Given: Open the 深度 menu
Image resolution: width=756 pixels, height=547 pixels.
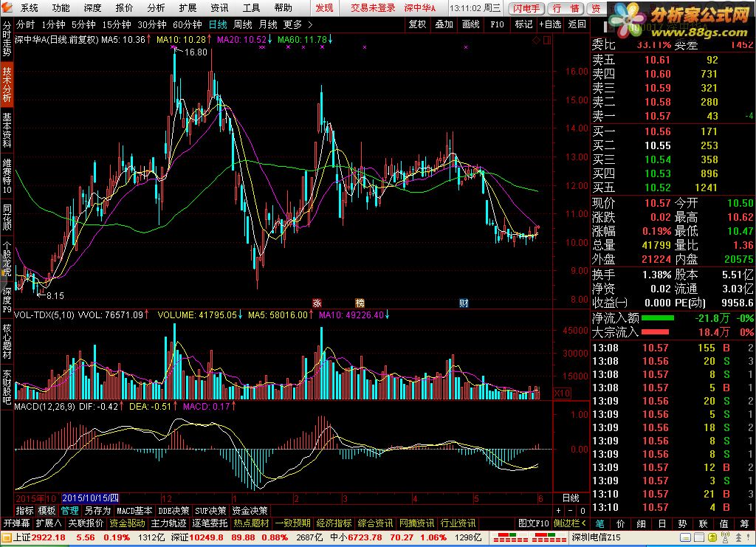Looking at the screenshot, I should click(x=92, y=7).
